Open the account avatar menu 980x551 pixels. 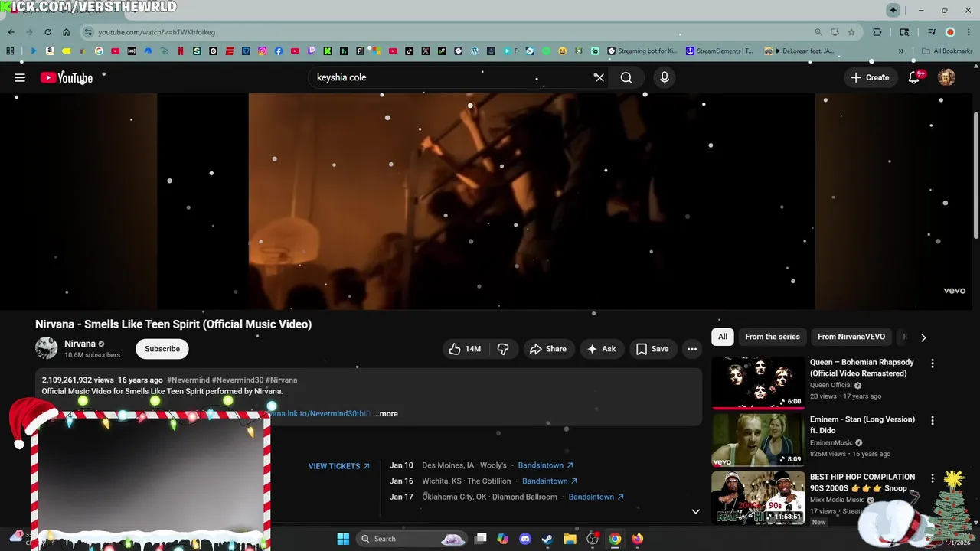(x=946, y=77)
